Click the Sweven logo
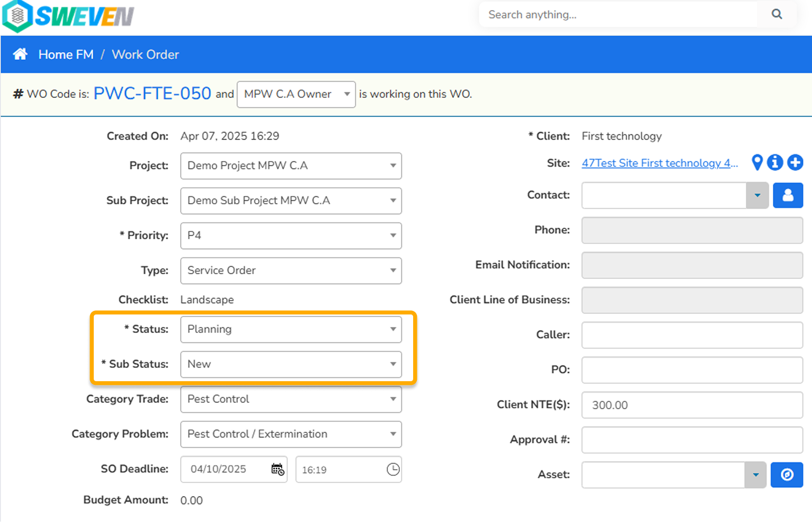Screen dimensions: 812x522 tap(68, 16)
